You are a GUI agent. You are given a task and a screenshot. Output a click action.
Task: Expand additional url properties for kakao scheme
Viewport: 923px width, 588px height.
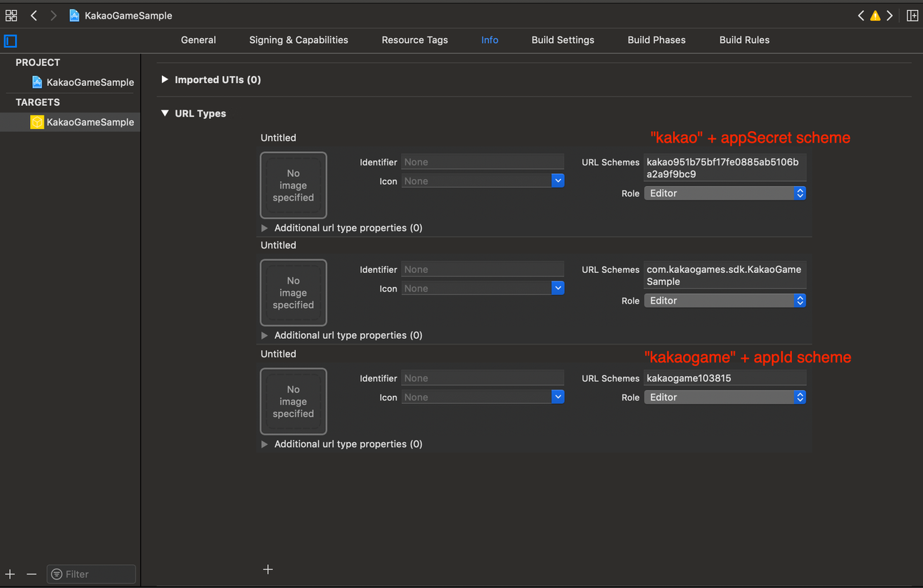(264, 228)
